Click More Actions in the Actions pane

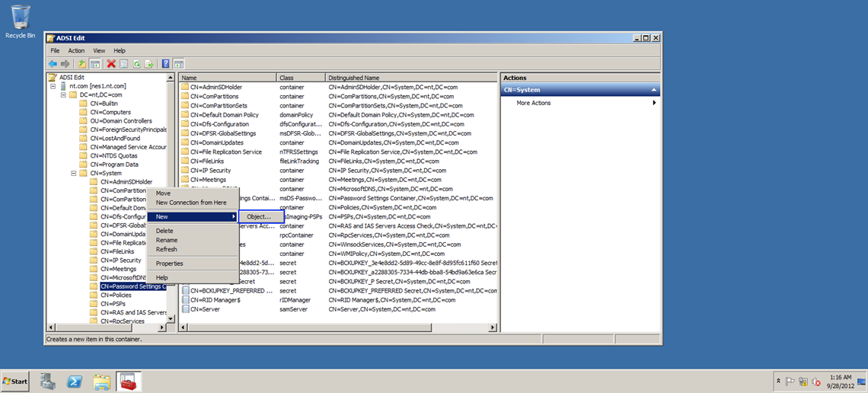pos(533,103)
